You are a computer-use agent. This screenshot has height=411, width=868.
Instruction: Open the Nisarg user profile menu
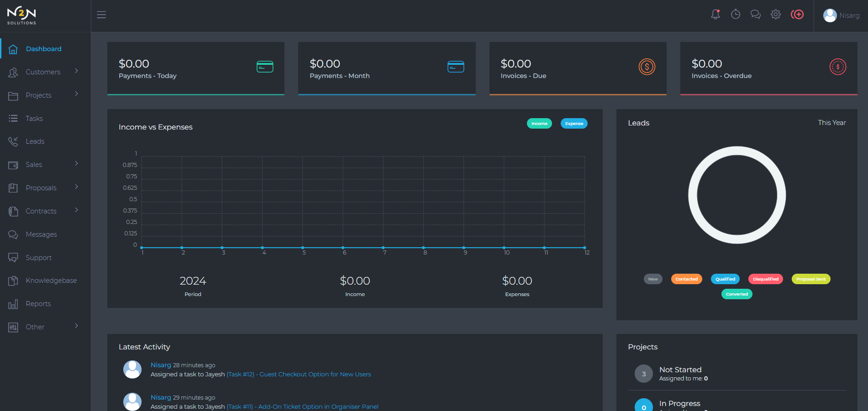841,16
